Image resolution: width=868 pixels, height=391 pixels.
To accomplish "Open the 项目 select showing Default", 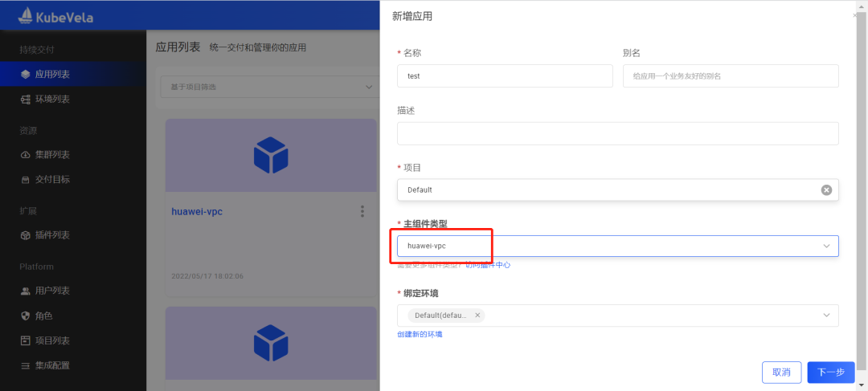I will [618, 189].
